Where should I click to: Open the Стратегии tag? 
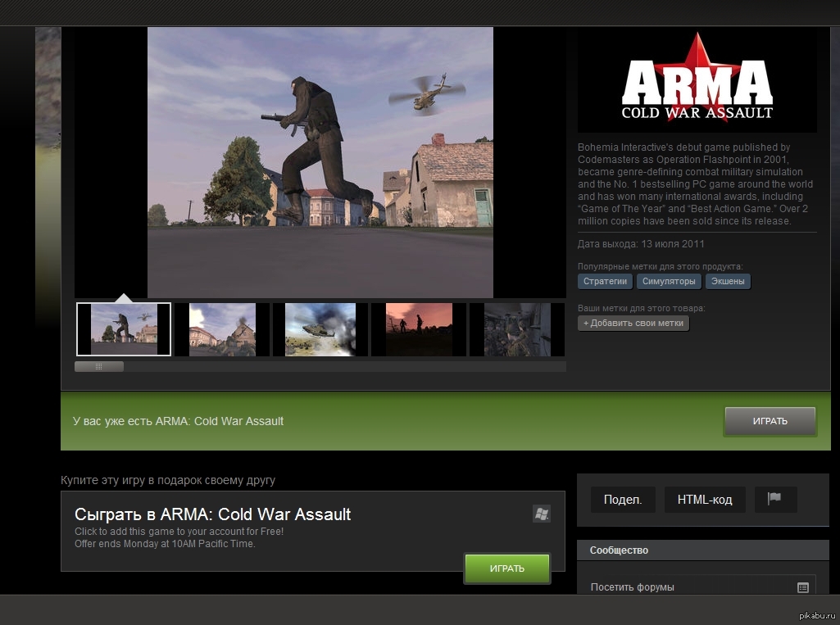pos(605,282)
